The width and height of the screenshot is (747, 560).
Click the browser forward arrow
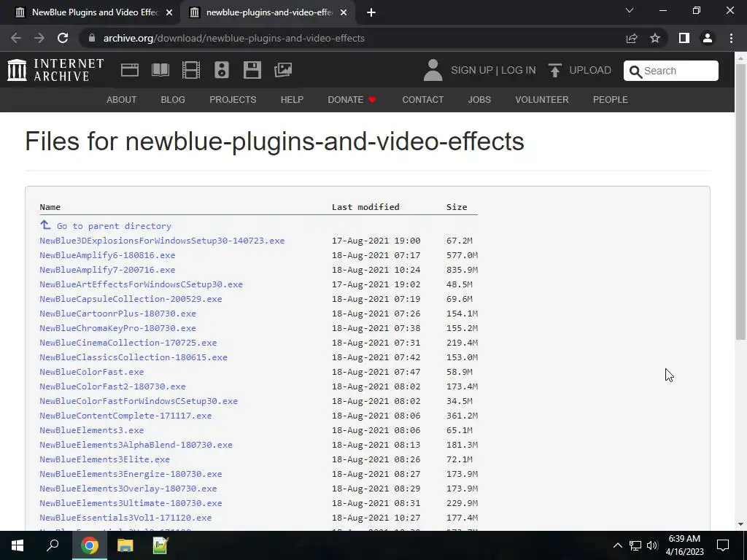tap(39, 38)
